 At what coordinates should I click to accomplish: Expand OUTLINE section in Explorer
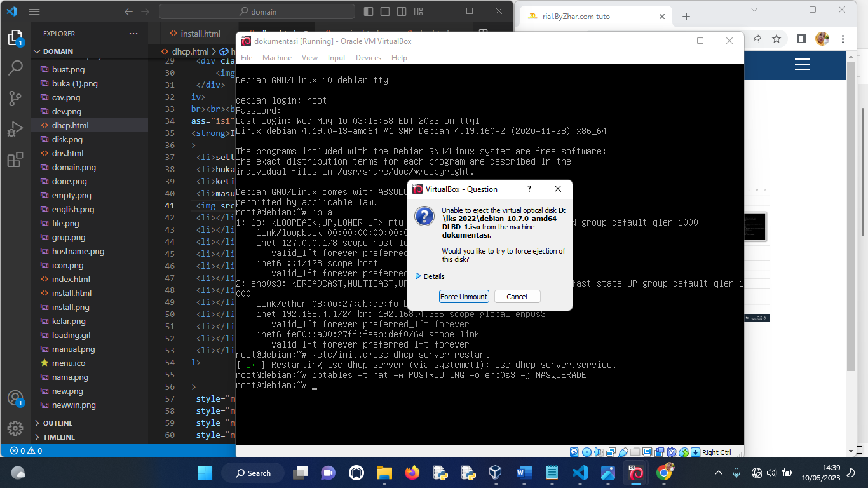89,423
